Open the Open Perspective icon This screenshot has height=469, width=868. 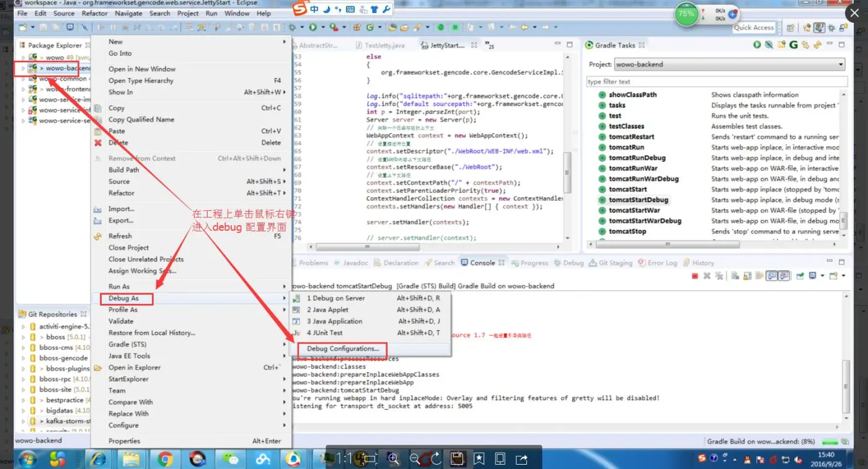click(x=790, y=27)
